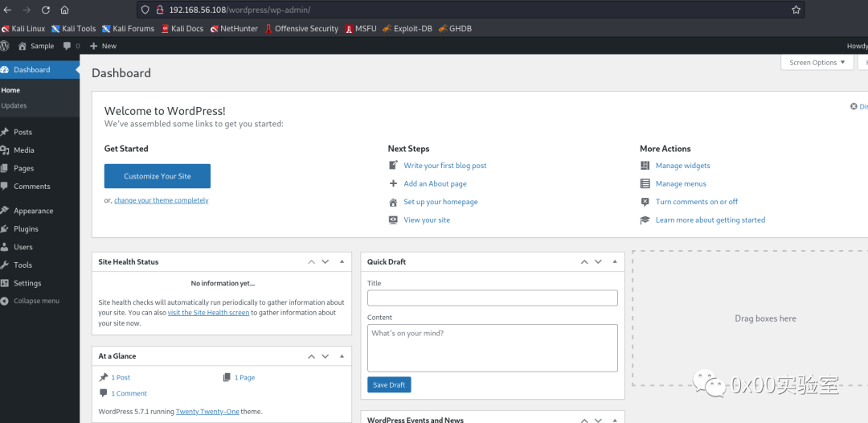Viewport: 868px width, 423px height.
Task: Open visit the Site Health screen link
Action: (208, 312)
